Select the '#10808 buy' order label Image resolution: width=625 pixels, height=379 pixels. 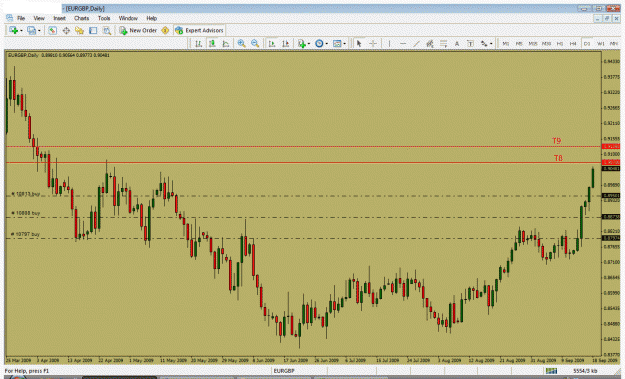click(x=26, y=213)
